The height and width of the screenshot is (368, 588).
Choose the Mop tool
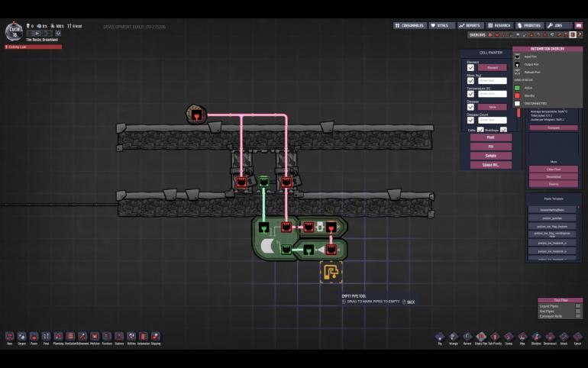[522, 337]
